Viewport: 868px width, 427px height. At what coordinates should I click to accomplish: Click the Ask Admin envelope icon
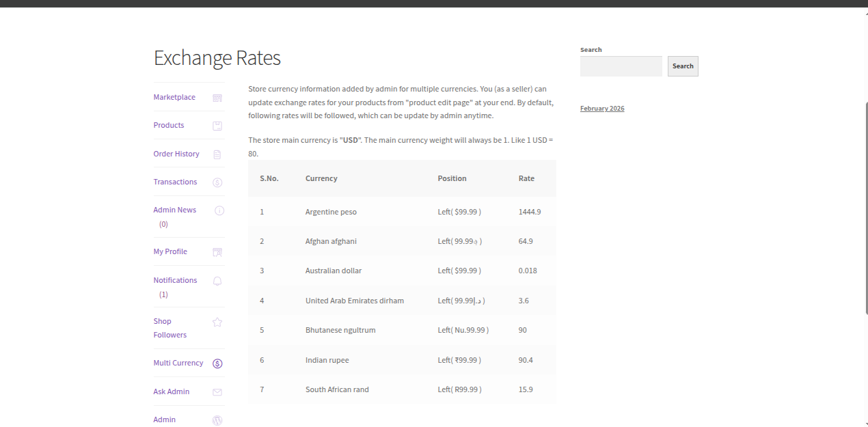217,391
